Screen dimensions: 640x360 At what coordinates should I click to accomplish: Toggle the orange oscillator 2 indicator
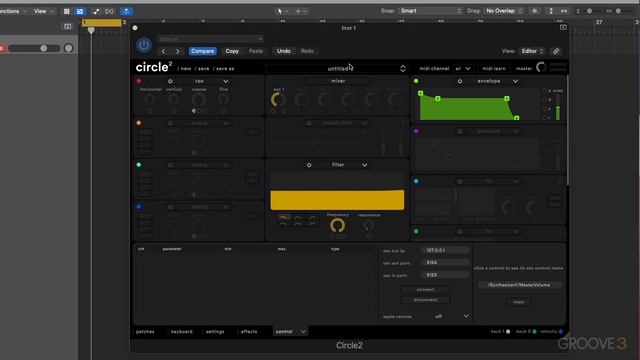139,123
